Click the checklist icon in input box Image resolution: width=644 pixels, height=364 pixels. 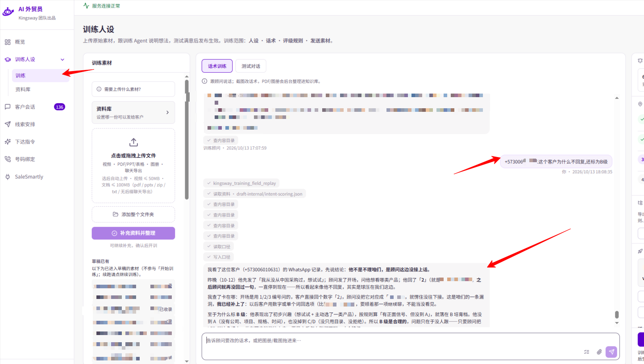[586, 352]
